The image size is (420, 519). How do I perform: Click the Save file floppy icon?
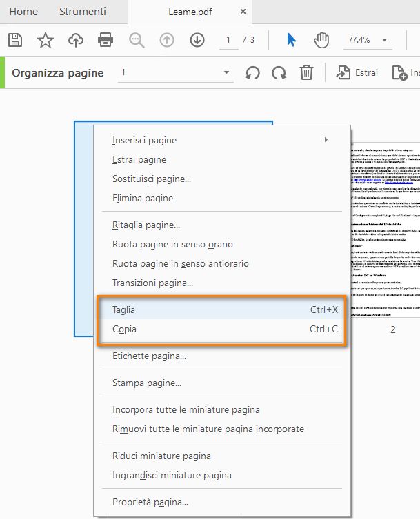(15, 40)
